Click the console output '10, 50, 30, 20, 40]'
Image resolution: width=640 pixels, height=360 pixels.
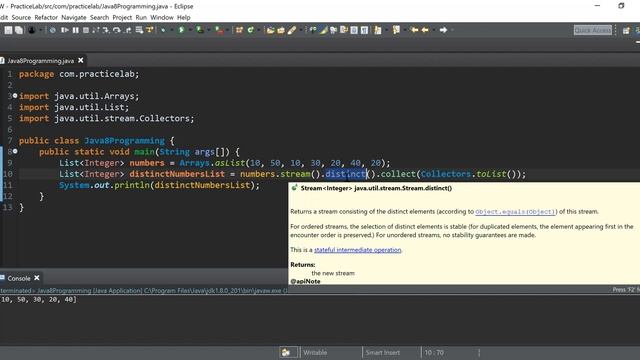tap(38, 300)
